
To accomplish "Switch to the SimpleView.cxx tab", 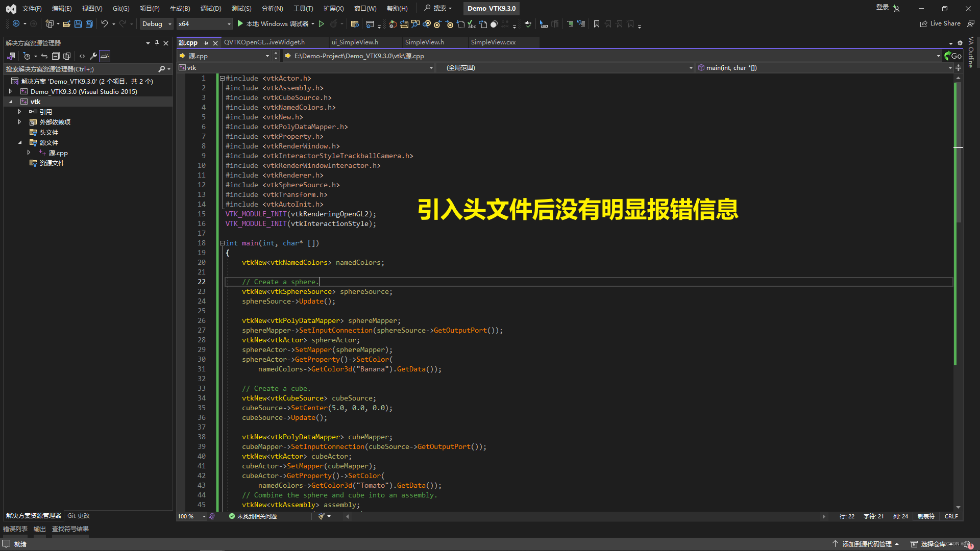I will pos(493,42).
